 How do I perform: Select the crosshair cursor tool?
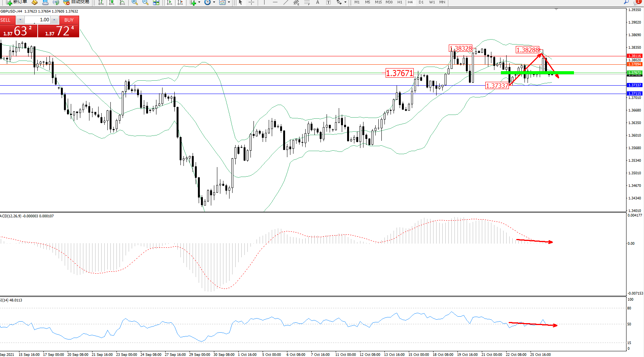click(x=251, y=2)
